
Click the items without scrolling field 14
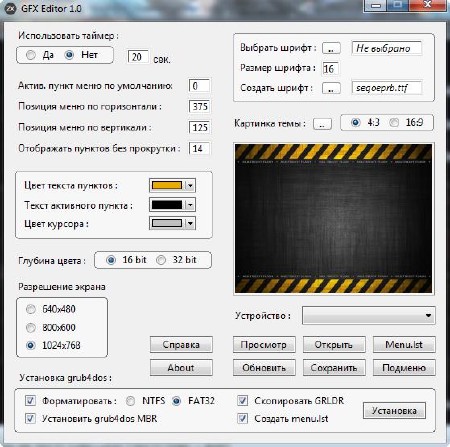point(199,148)
